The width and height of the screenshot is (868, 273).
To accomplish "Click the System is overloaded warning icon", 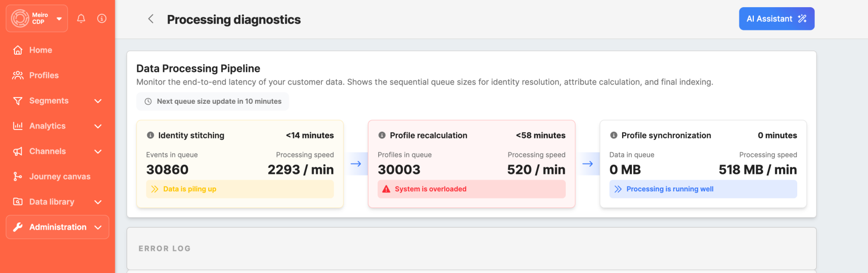I will pyautogui.click(x=386, y=189).
